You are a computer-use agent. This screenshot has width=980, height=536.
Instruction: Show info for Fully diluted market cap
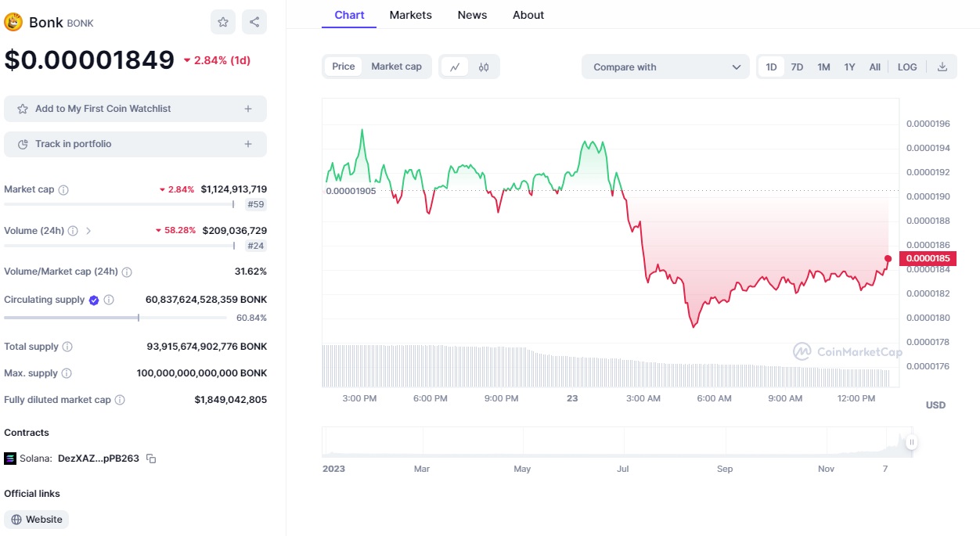pos(120,400)
